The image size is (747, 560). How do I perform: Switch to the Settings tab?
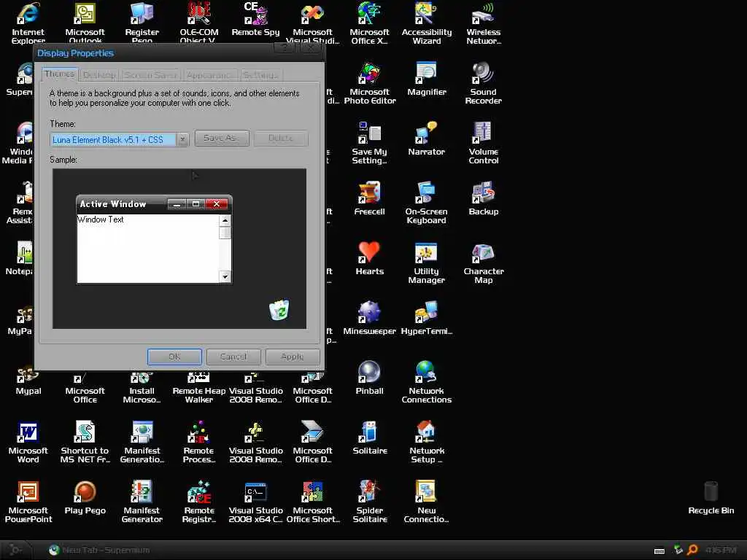(x=260, y=75)
